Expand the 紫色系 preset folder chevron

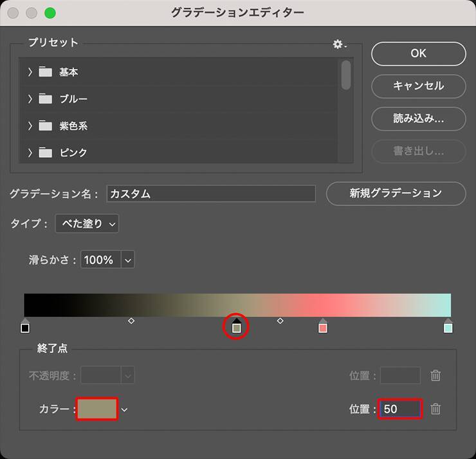point(30,126)
